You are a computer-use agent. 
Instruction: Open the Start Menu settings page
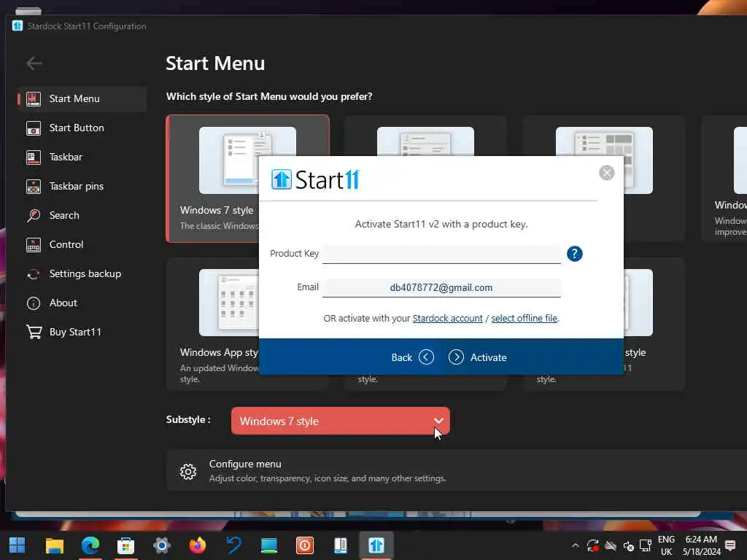click(x=82, y=98)
